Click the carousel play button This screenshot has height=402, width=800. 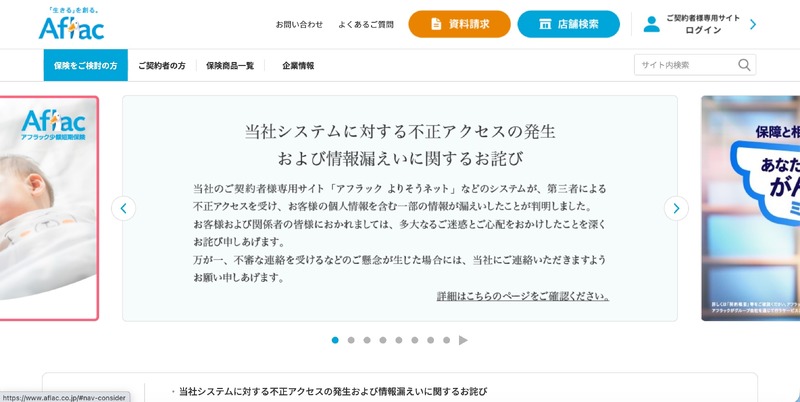(463, 340)
